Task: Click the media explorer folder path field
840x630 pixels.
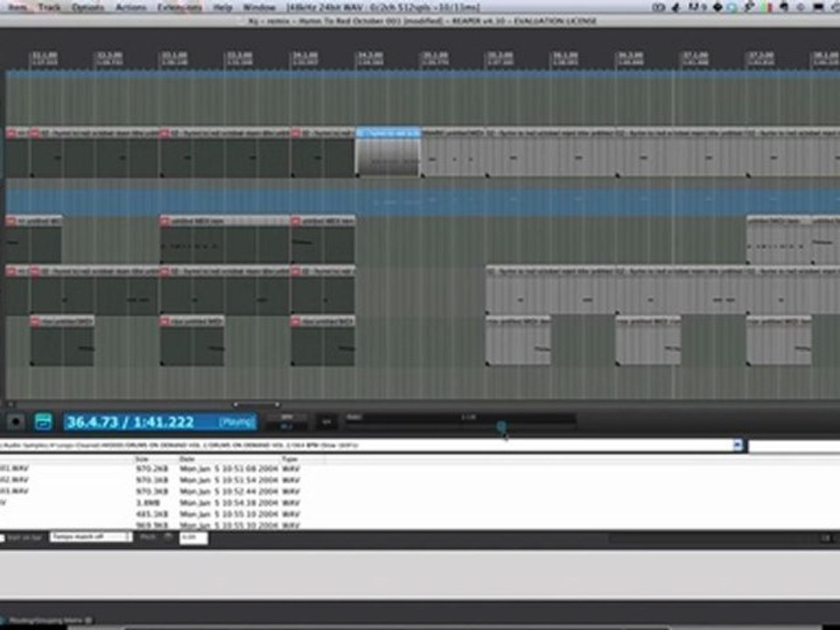Action: (366, 445)
